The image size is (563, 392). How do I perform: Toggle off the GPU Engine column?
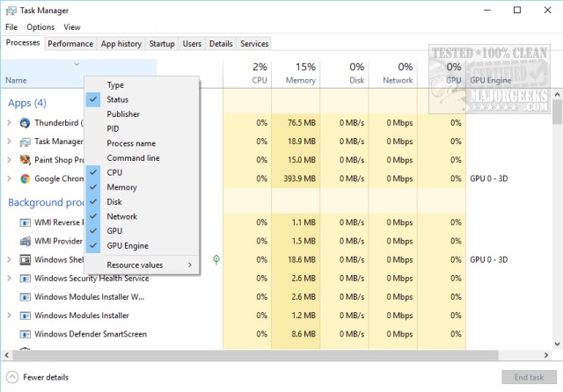[x=127, y=246]
